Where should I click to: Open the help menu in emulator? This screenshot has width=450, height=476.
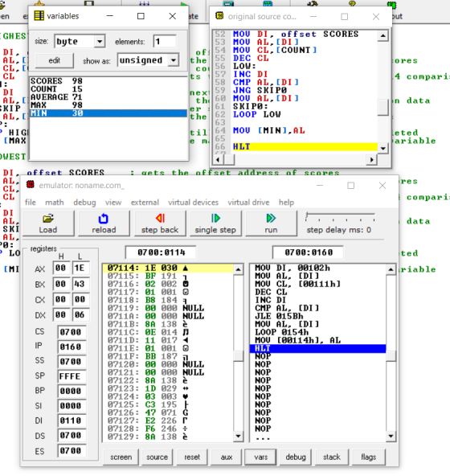point(286,202)
